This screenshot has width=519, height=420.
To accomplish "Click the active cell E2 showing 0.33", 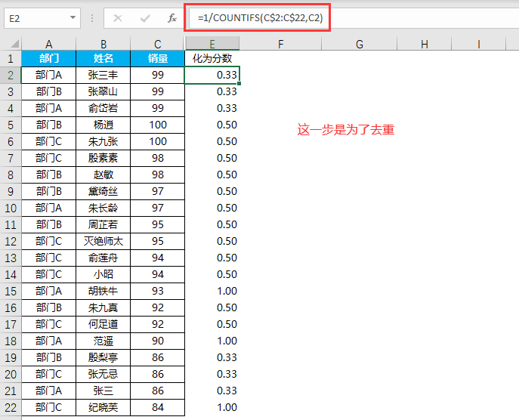I will 212,75.
